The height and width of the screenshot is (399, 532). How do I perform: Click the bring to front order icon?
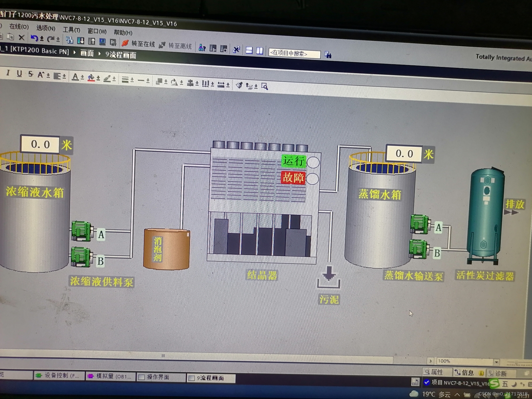click(159, 81)
